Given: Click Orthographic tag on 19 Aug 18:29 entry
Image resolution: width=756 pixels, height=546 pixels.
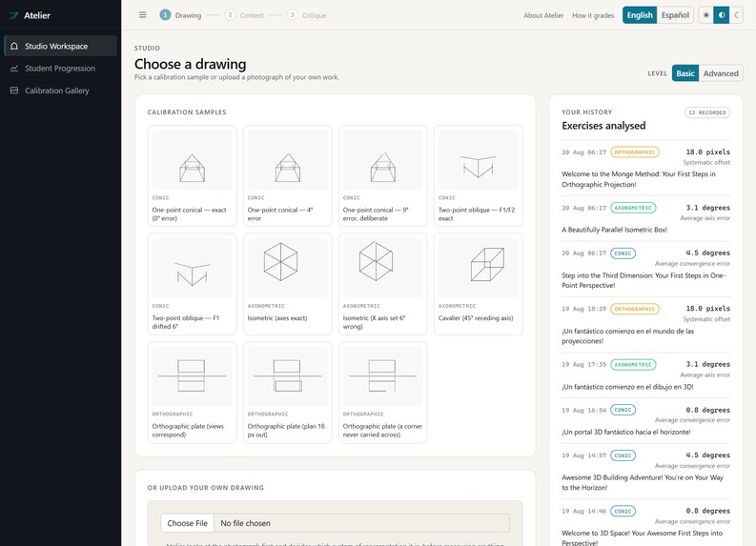Looking at the screenshot, I should pos(635,309).
